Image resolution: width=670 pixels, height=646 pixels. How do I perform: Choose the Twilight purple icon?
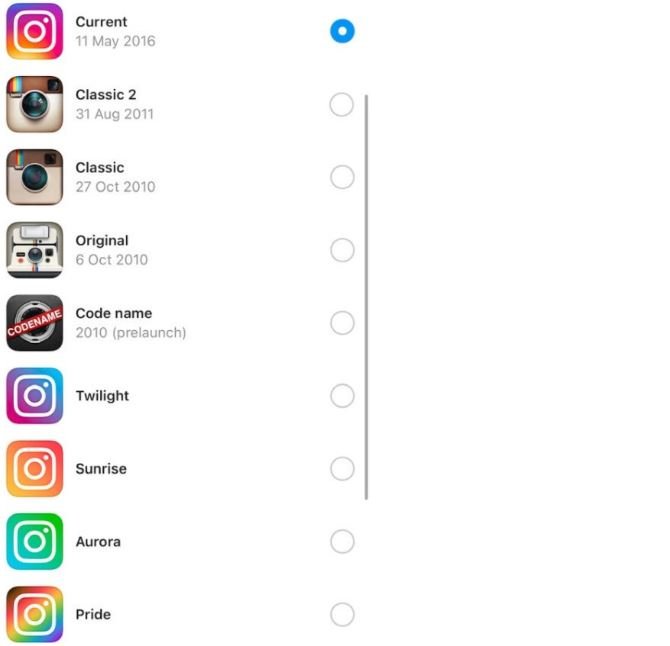coord(35,396)
